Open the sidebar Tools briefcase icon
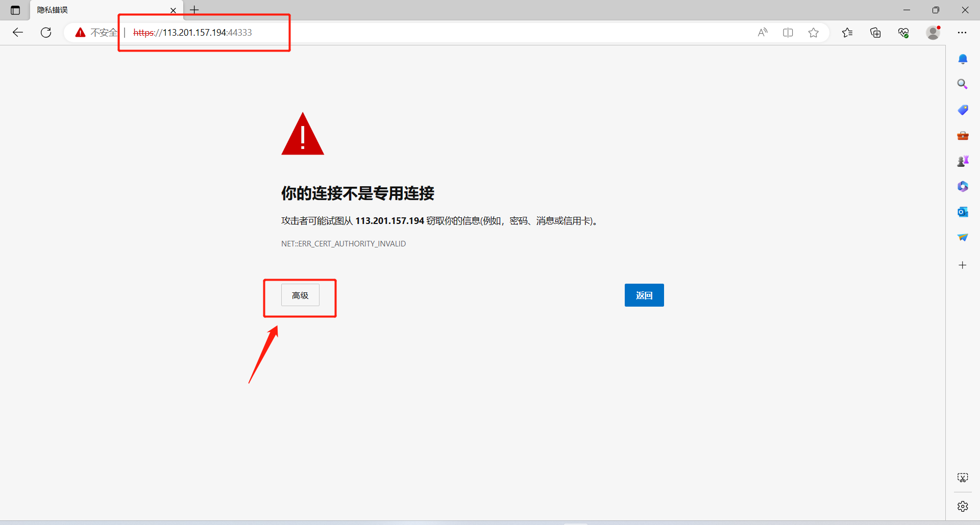This screenshot has width=980, height=525. 963,136
